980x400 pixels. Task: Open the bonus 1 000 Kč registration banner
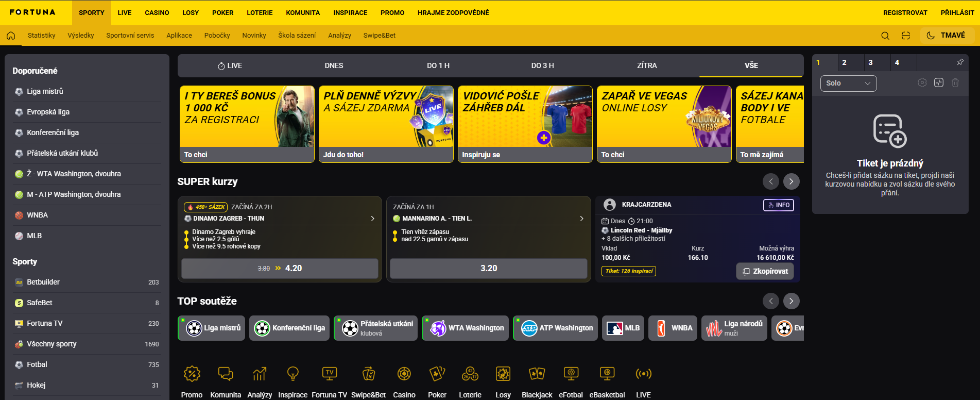(x=247, y=124)
